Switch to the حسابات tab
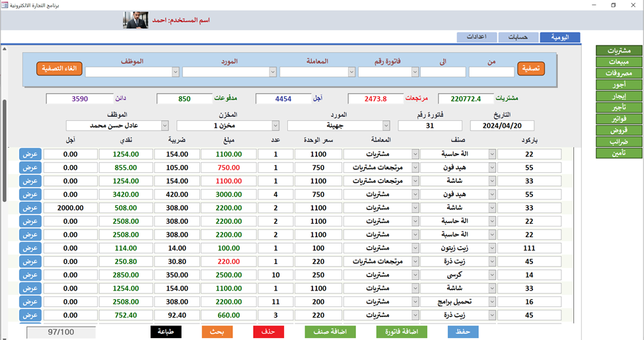 click(519, 38)
